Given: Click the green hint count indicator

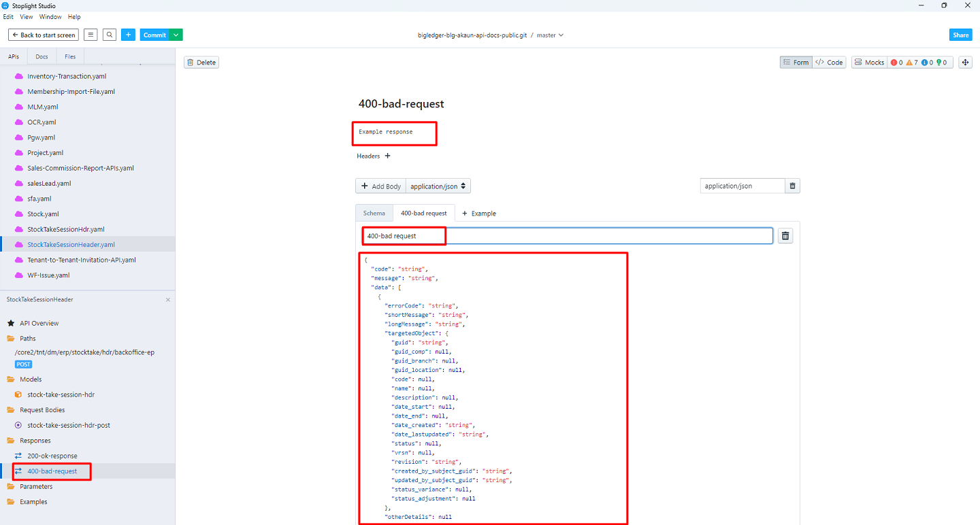Looking at the screenshot, I should tap(942, 63).
